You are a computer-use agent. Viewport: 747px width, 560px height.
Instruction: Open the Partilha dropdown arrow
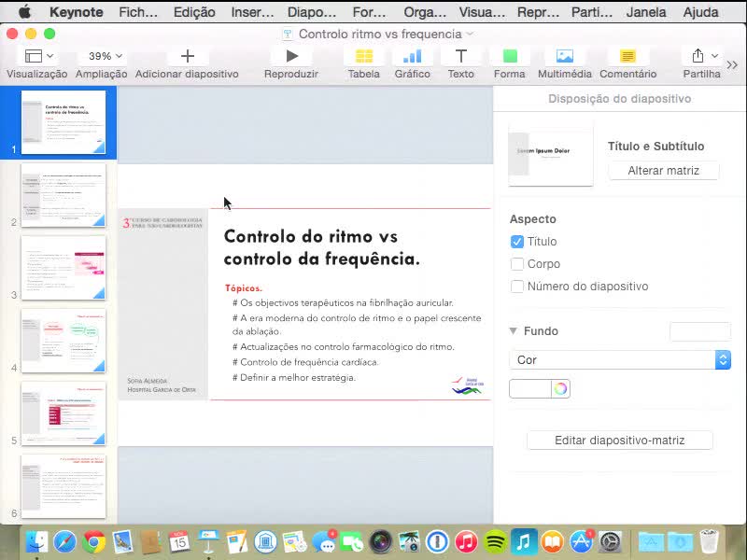pos(714,56)
